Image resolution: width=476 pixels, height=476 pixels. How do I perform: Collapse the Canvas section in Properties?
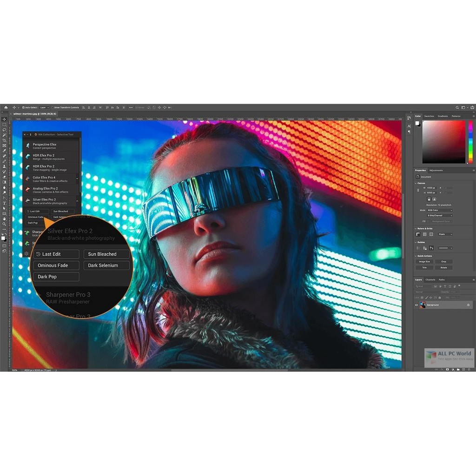(416, 183)
